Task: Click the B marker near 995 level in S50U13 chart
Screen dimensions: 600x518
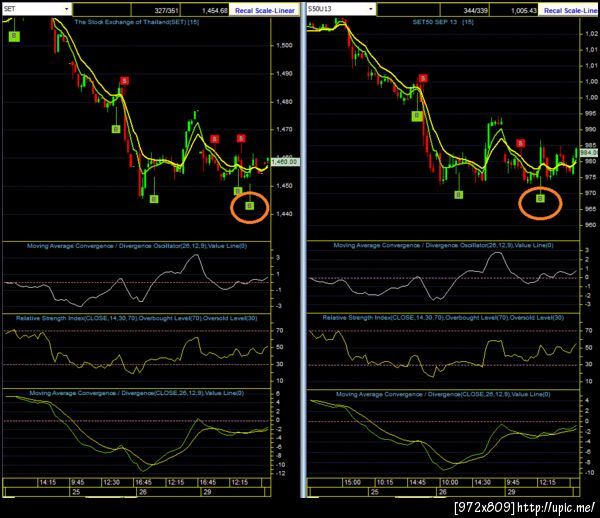Action: (417, 116)
